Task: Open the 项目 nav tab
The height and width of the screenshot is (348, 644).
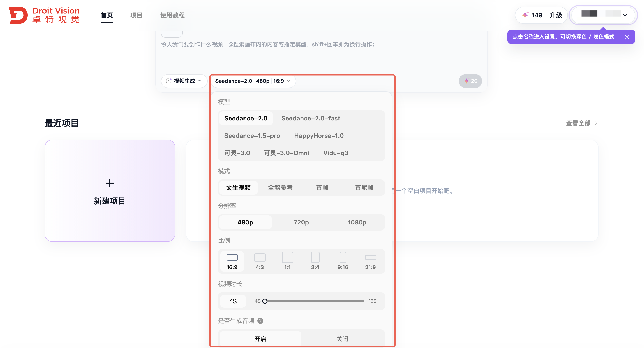Action: click(136, 15)
